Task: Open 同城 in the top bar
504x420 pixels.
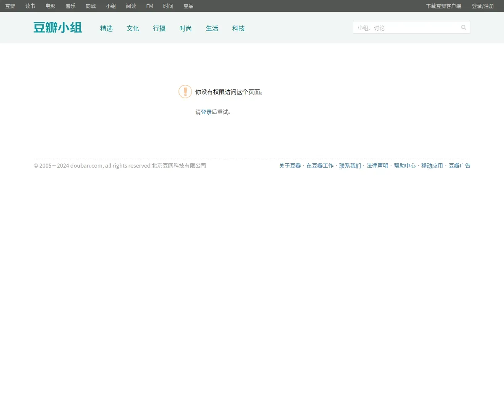Action: [x=91, y=6]
